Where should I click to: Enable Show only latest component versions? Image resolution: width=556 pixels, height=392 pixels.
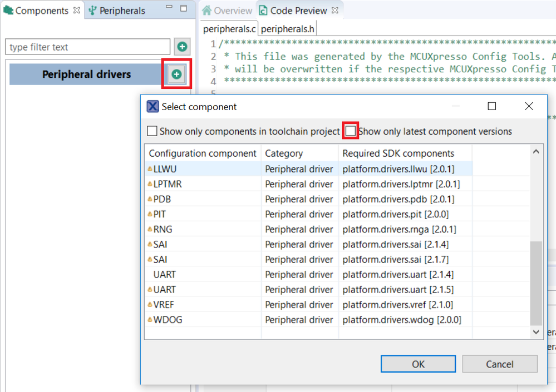coord(350,131)
